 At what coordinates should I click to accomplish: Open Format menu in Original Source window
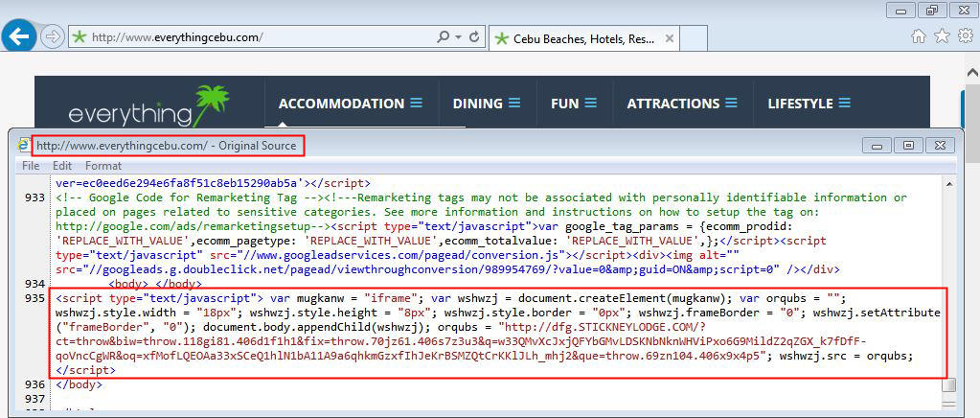point(103,166)
